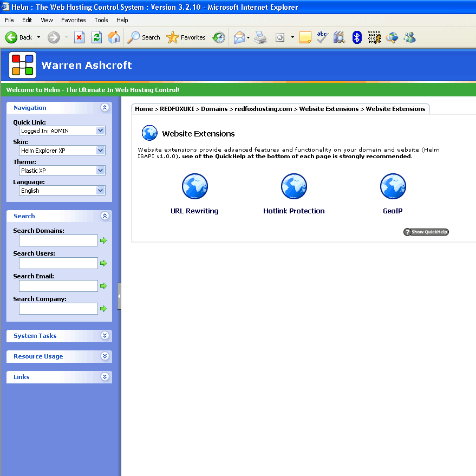The image size is (476, 476).
Task: Open the File menu
Action: (x=9, y=20)
